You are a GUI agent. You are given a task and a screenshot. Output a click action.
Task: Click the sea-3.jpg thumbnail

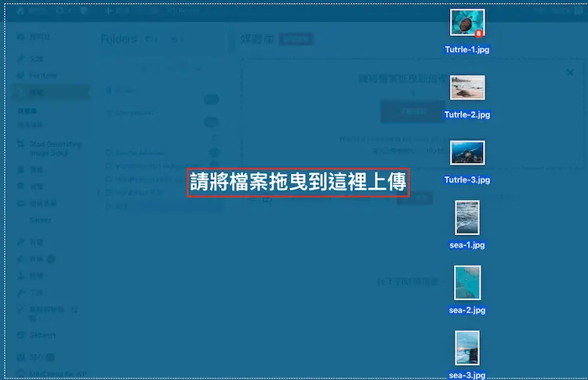pos(467,348)
